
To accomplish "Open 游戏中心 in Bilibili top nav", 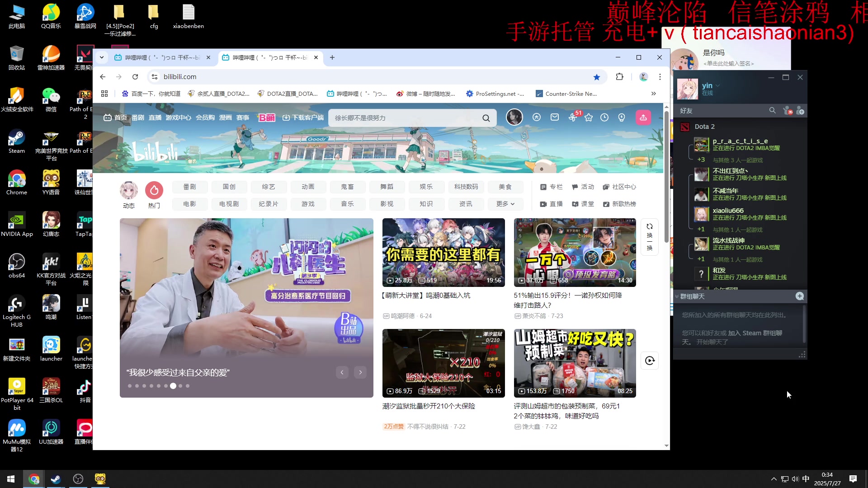I will pos(179,117).
